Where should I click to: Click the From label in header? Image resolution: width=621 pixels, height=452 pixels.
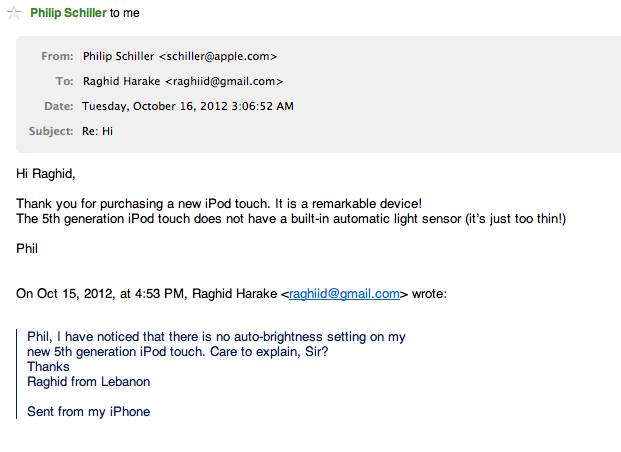[x=57, y=56]
